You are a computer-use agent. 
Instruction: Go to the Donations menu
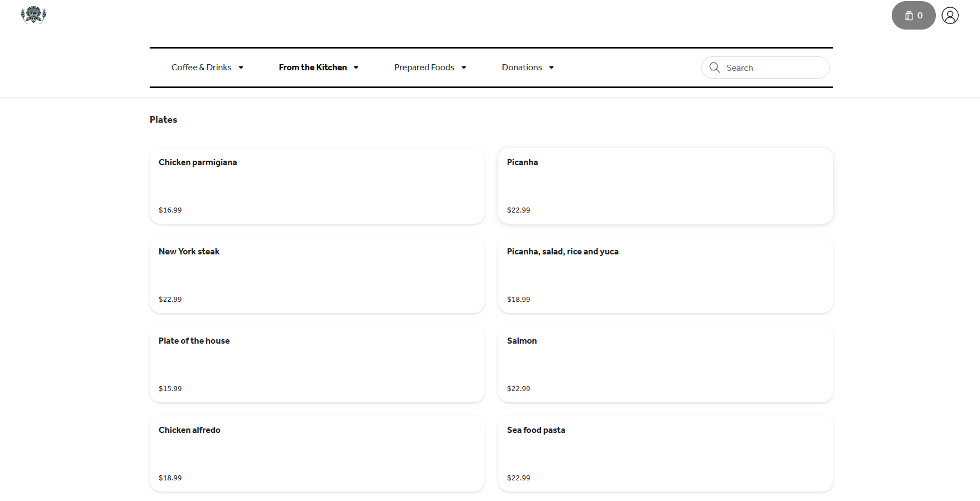[522, 68]
